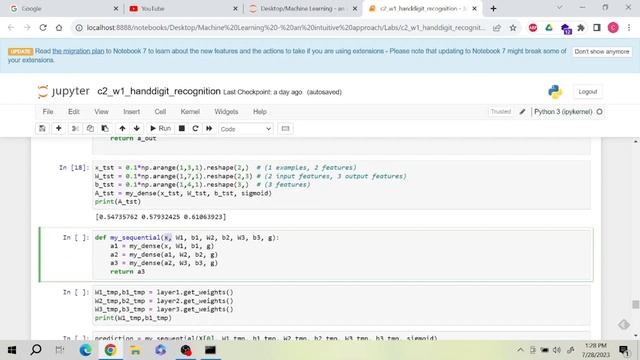Image resolution: width=640 pixels, height=360 pixels.
Task: Open Windows search from the taskbar
Action: [36, 350]
